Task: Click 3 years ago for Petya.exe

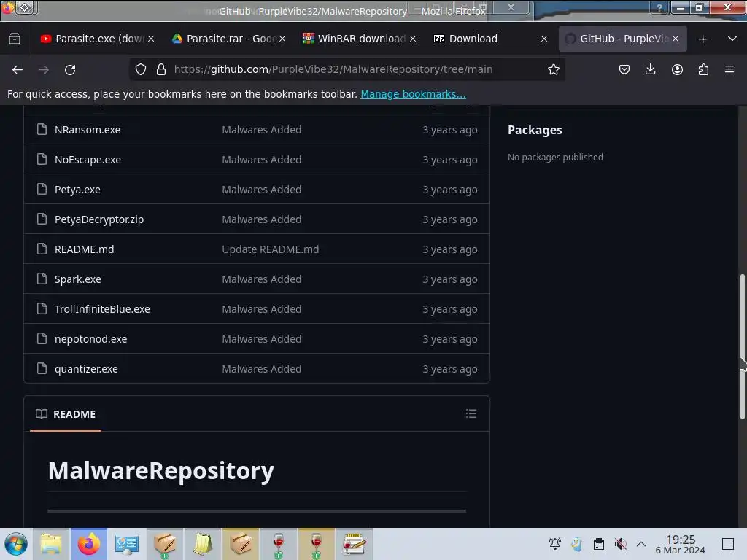Action: point(449,190)
